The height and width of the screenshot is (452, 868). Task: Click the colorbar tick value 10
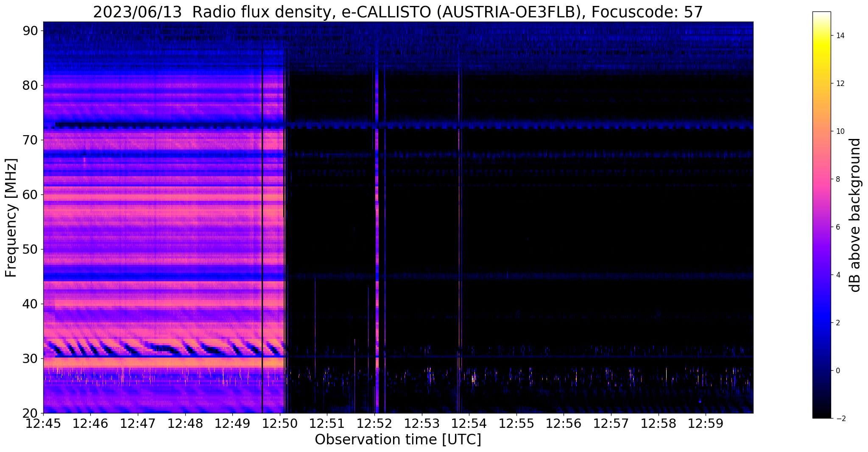tap(840, 131)
